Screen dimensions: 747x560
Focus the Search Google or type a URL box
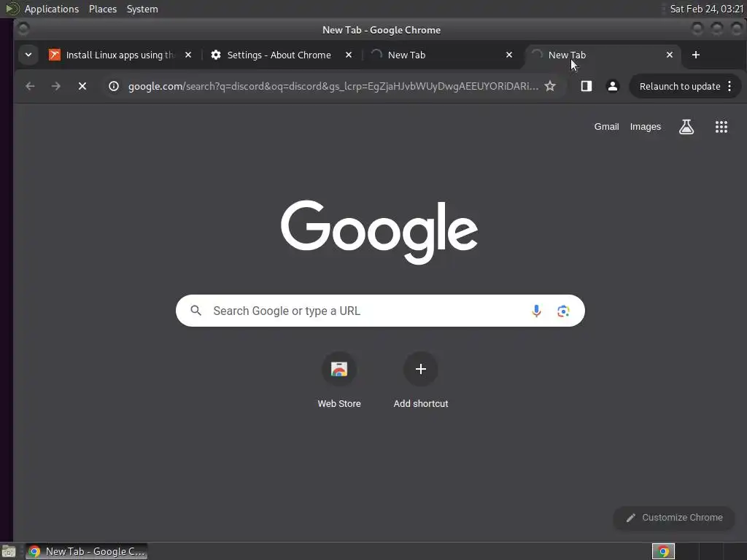point(379,311)
